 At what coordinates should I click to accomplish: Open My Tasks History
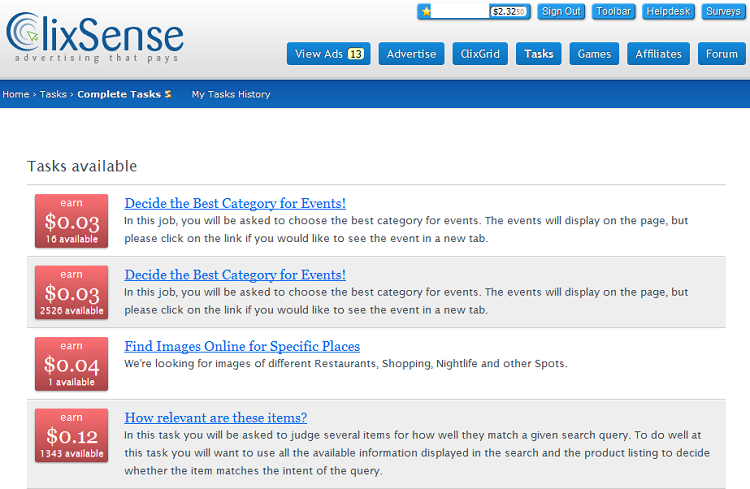(231, 94)
